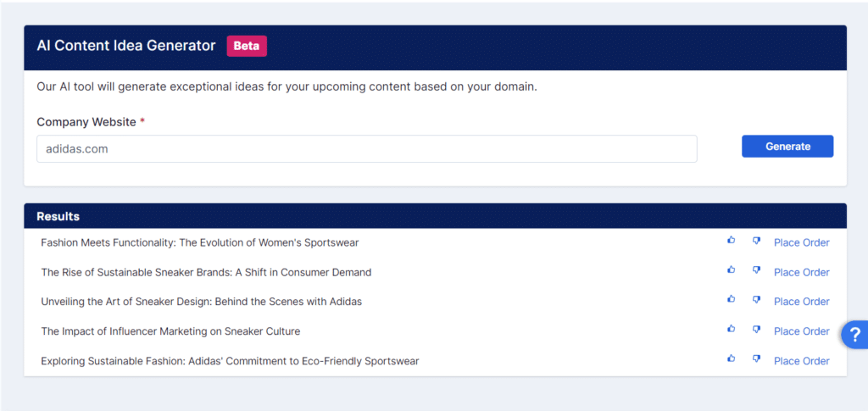Open the help question mark bubble
This screenshot has width=868, height=411.
tap(854, 335)
